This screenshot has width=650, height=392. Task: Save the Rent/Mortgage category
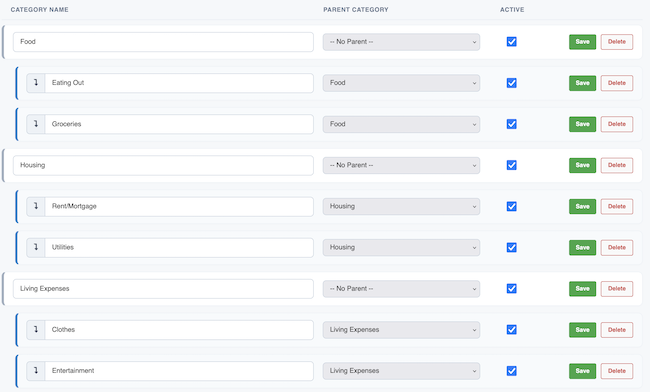click(582, 206)
